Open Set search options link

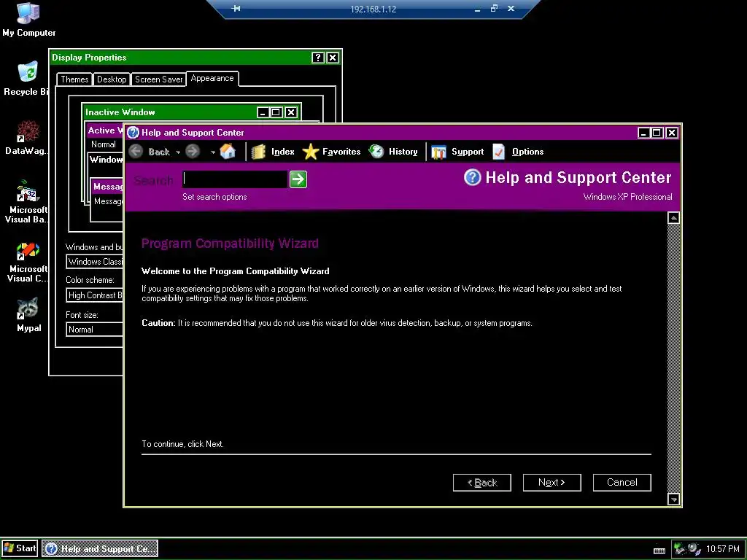214,197
